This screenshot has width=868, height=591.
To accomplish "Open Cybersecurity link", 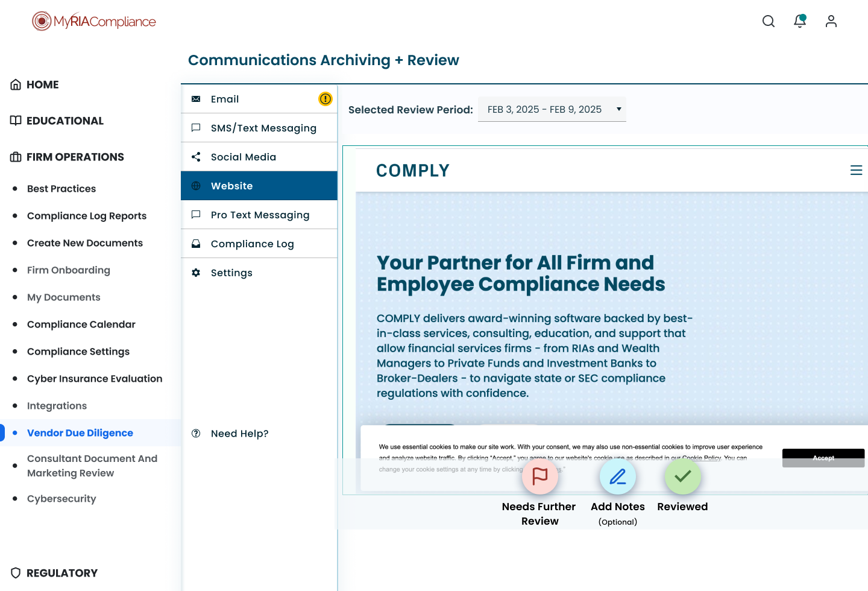I will point(61,499).
